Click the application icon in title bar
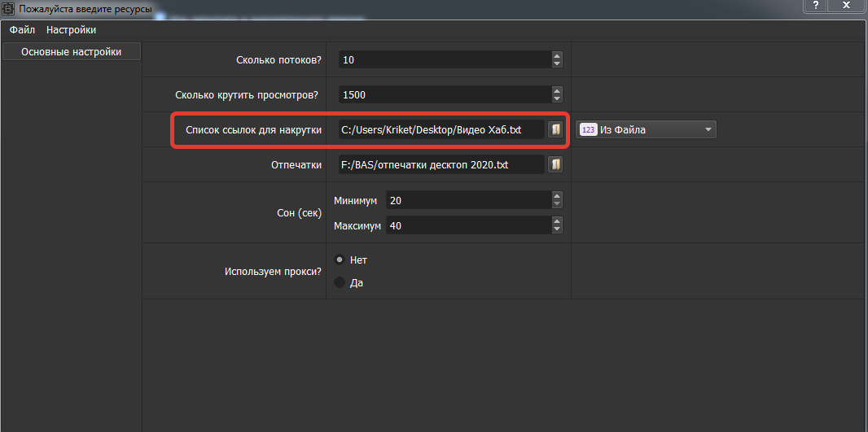The height and width of the screenshot is (432, 868). tap(9, 9)
